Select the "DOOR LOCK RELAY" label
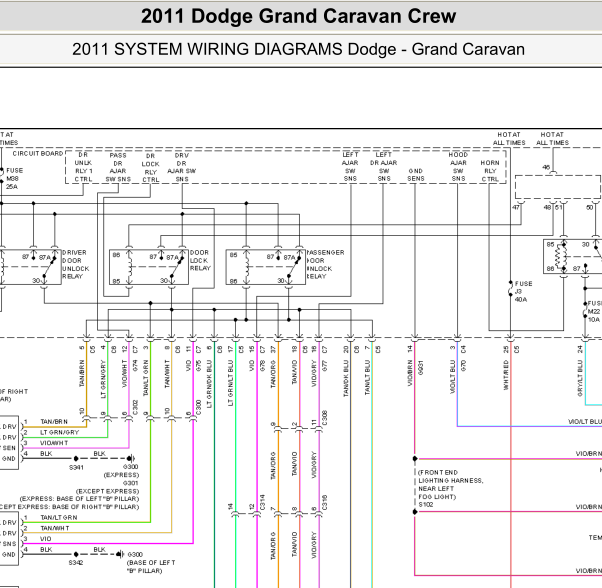The image size is (602, 588). pyautogui.click(x=200, y=260)
